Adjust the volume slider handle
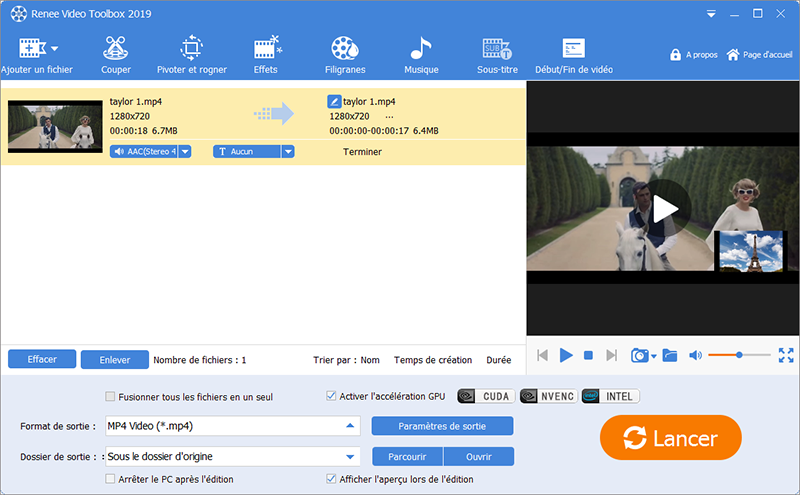The height and width of the screenshot is (495, 800). 739,355
